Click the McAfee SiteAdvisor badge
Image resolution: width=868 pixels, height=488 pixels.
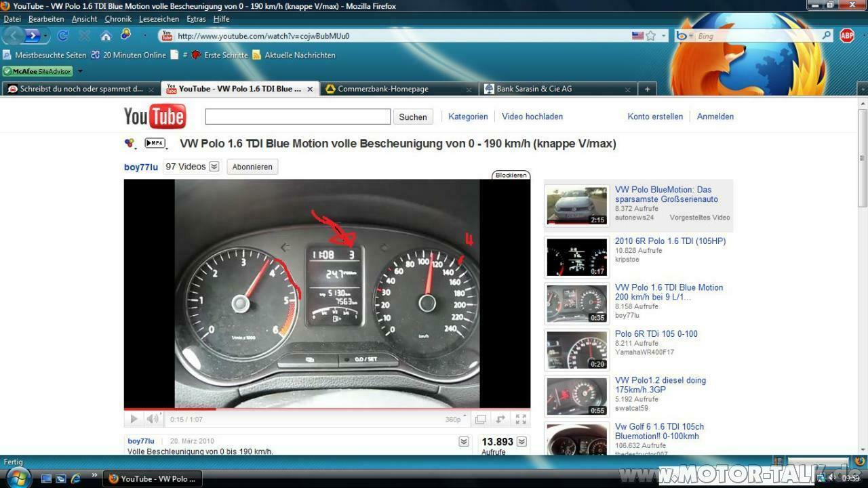pyautogui.click(x=37, y=71)
